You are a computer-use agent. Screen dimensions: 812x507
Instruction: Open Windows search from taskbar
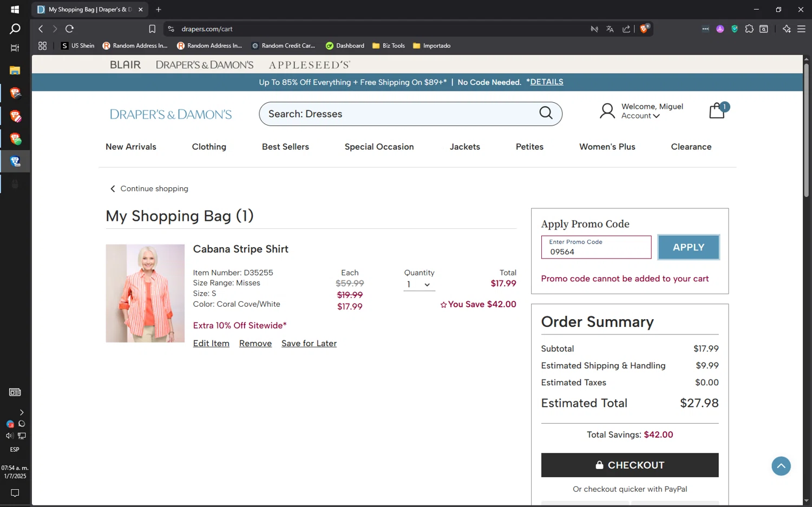15,29
